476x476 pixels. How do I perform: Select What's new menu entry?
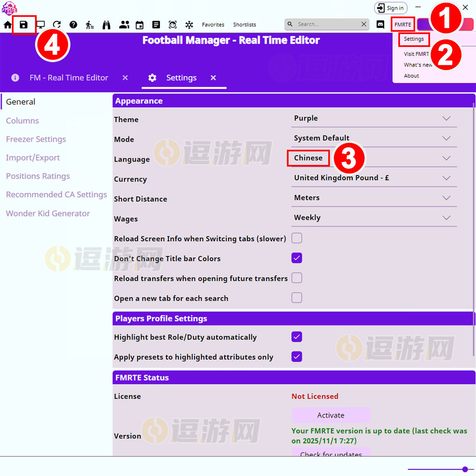pos(418,65)
